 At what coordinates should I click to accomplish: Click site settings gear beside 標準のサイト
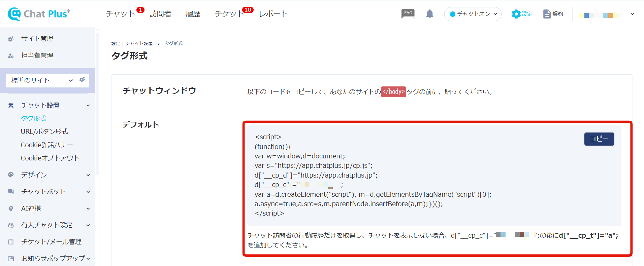click(82, 80)
